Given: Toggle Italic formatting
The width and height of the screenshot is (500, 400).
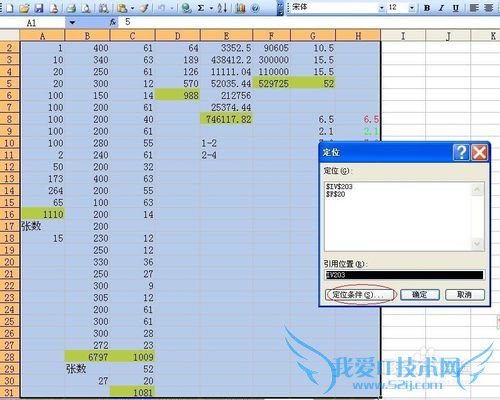Looking at the screenshot, I should tap(441, 8).
